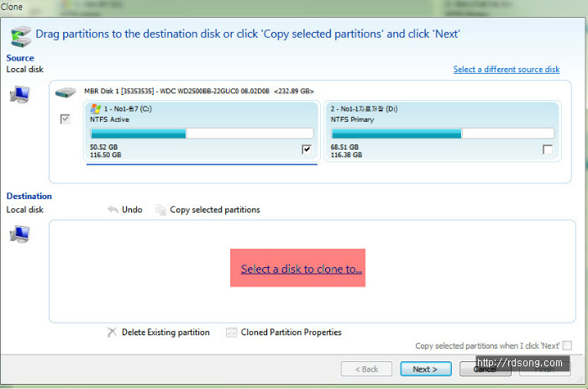Screen dimensions: 588x389
Task: Click the C: partition usage bar
Action: tap(202, 133)
